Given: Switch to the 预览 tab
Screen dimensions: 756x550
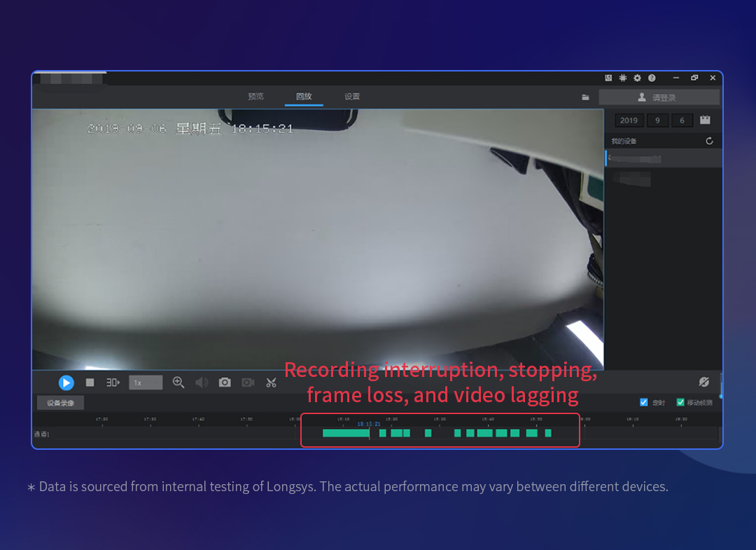Looking at the screenshot, I should (255, 97).
